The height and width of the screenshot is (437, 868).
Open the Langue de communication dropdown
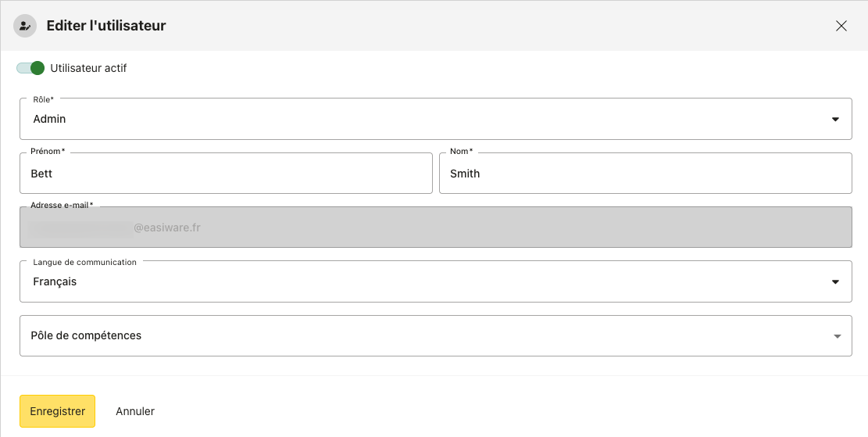[422, 281]
